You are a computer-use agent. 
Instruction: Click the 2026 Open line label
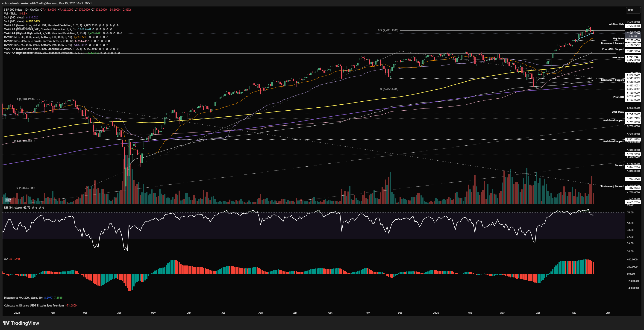click(618, 58)
